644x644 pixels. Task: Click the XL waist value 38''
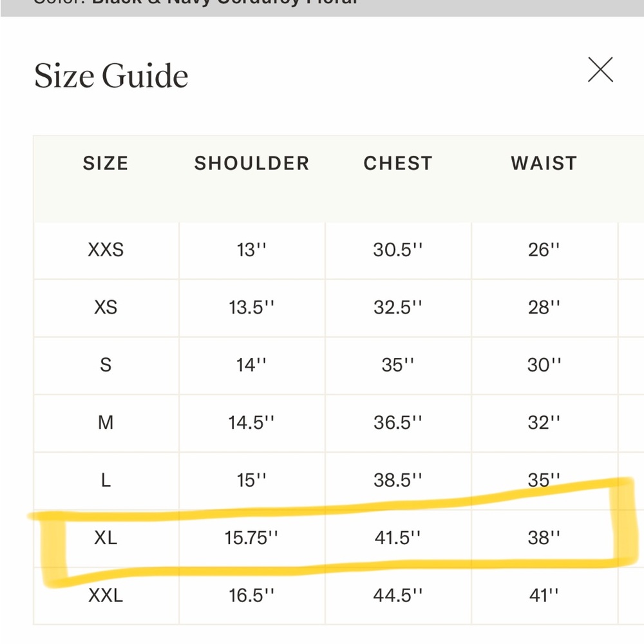(x=544, y=538)
